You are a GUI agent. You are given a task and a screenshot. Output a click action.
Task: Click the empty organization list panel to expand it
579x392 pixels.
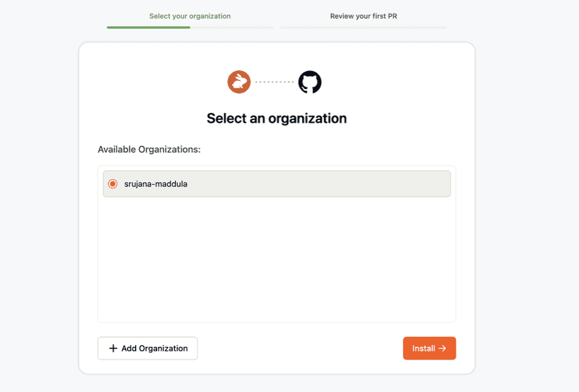click(x=277, y=260)
